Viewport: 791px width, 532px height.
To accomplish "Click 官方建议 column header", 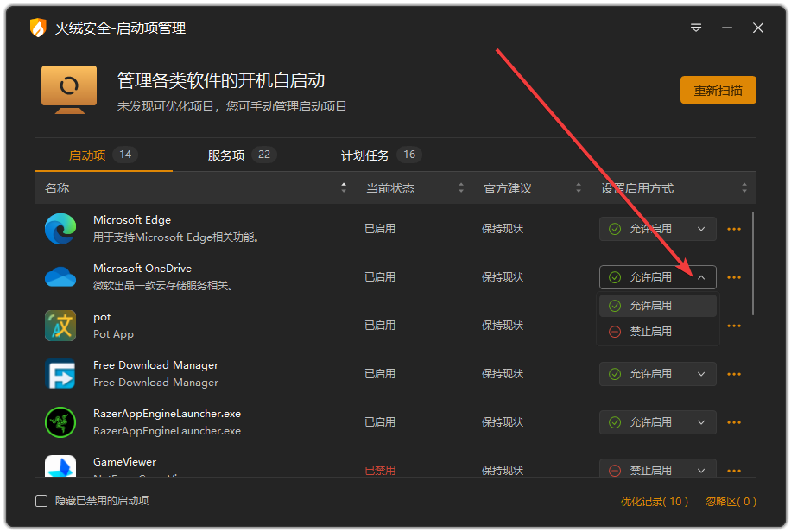I will tap(508, 188).
